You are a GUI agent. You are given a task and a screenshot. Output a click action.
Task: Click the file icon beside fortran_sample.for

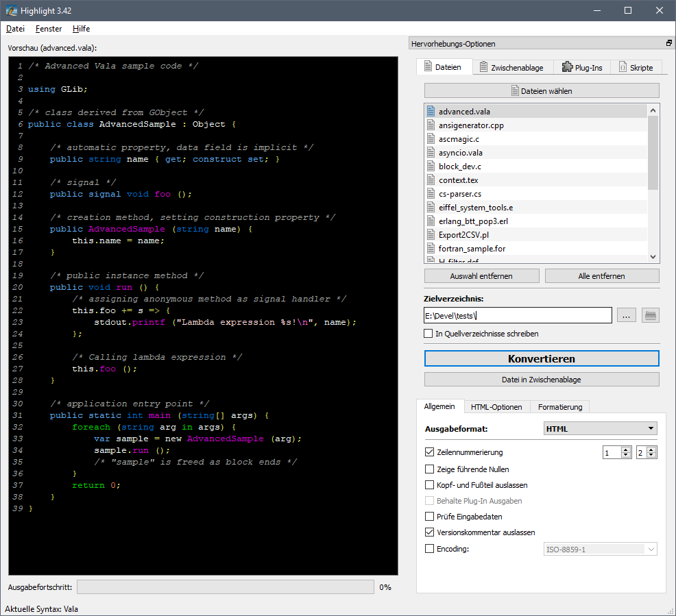tap(431, 249)
